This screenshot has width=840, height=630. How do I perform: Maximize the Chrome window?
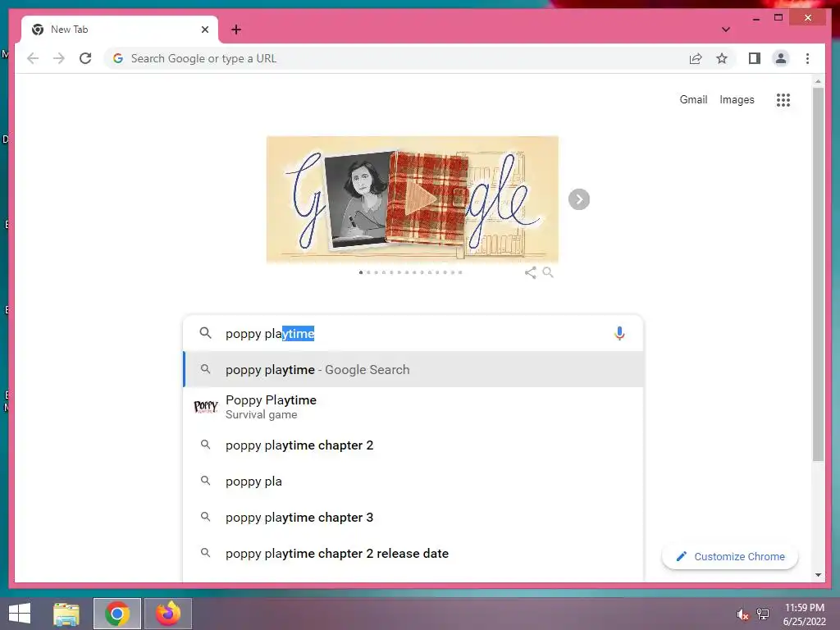point(778,18)
